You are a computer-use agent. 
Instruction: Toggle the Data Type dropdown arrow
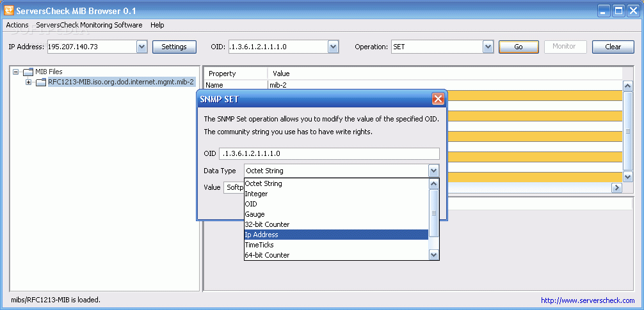(x=434, y=171)
